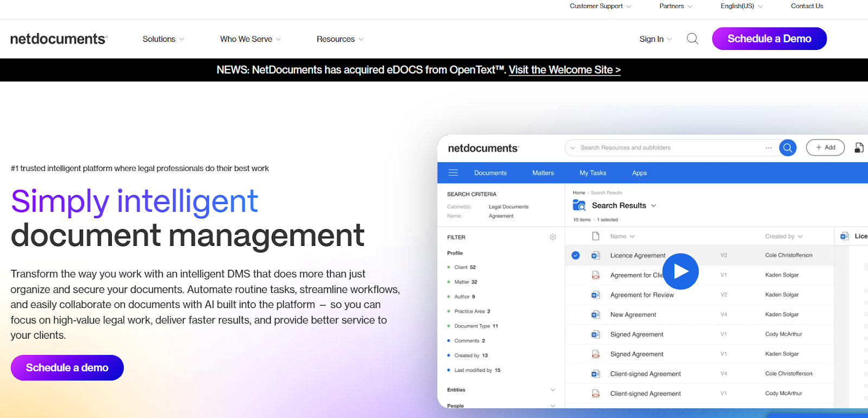
Task: Select Created by 13 filter
Action: 471,355
